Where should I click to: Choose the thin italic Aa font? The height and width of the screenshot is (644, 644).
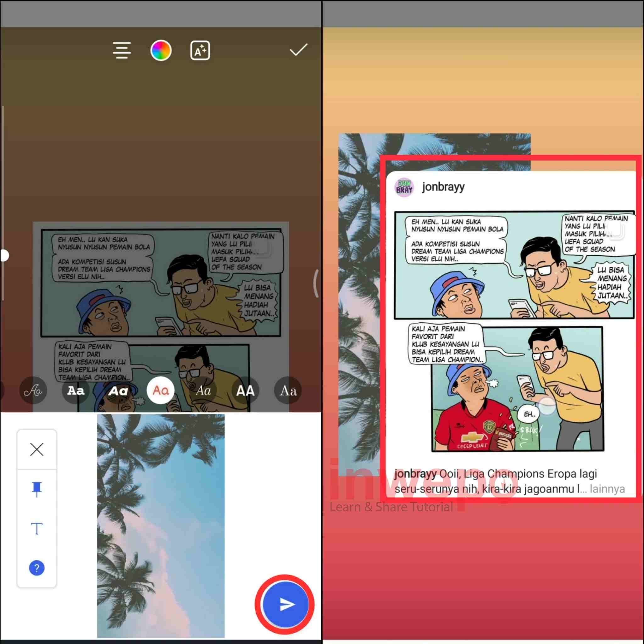coord(203,390)
